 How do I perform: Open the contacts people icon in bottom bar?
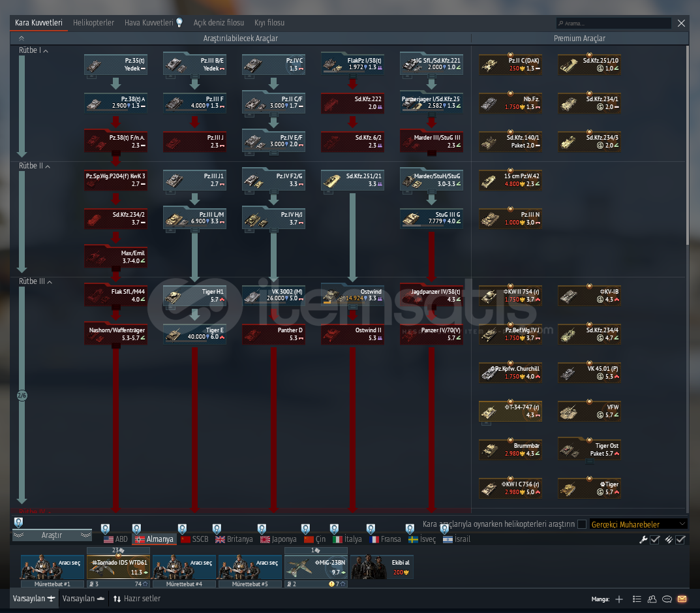pyautogui.click(x=652, y=599)
